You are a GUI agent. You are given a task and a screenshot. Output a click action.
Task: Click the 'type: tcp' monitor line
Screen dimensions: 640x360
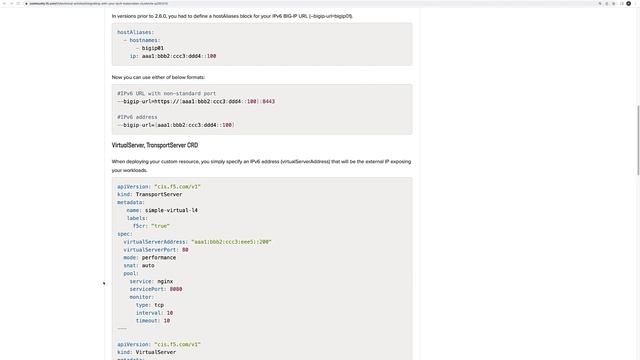tap(150, 305)
